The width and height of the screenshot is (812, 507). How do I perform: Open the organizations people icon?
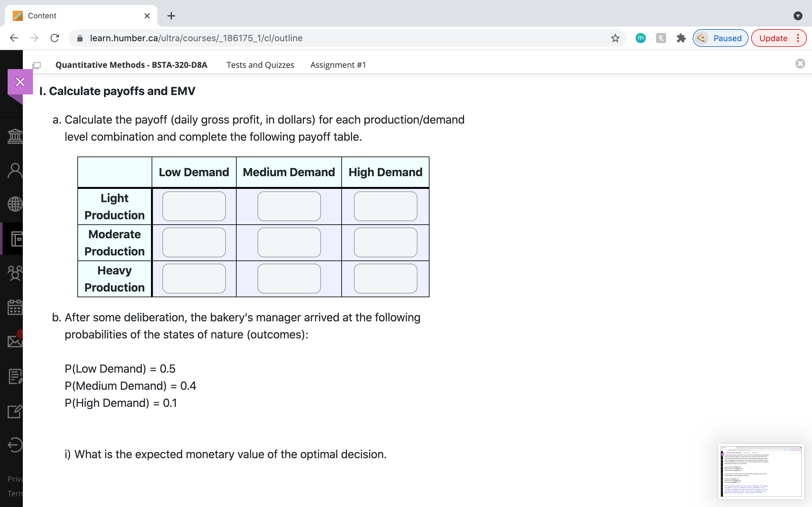(15, 273)
